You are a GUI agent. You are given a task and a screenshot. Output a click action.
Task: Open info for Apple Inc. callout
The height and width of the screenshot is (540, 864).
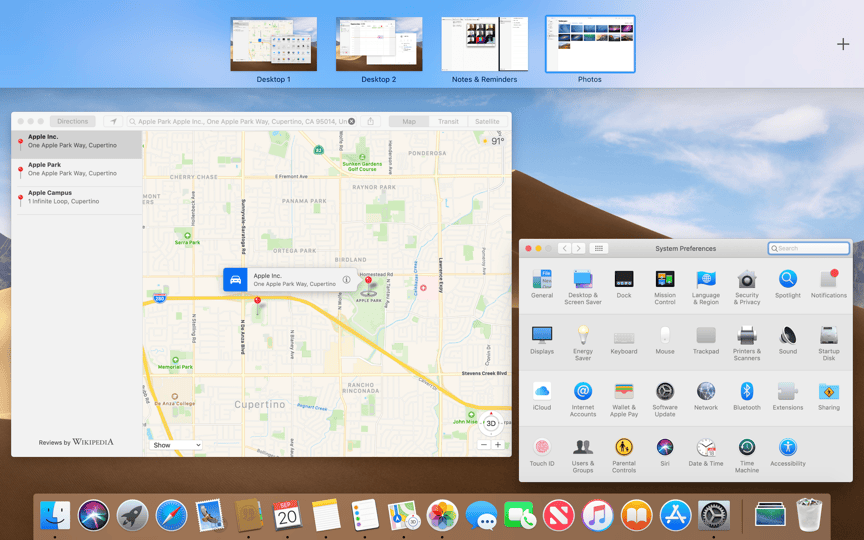(x=347, y=279)
